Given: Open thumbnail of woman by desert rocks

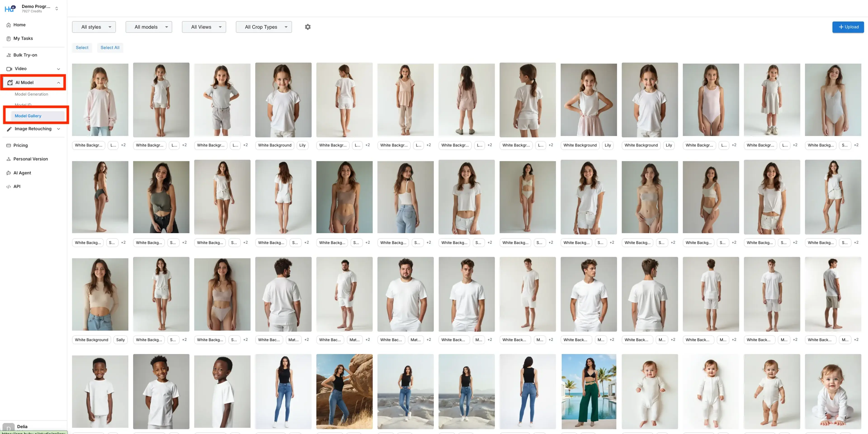Looking at the screenshot, I should pyautogui.click(x=344, y=391).
